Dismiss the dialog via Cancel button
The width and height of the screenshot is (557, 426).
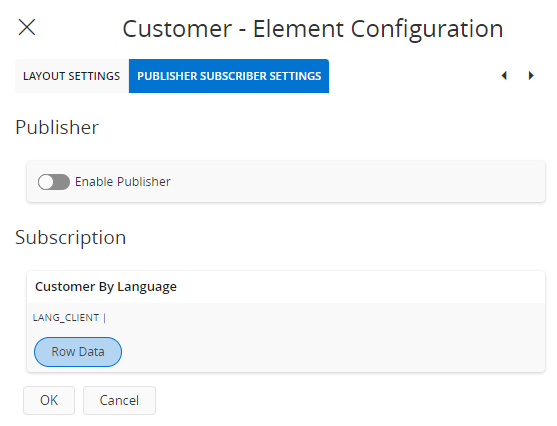coord(119,400)
